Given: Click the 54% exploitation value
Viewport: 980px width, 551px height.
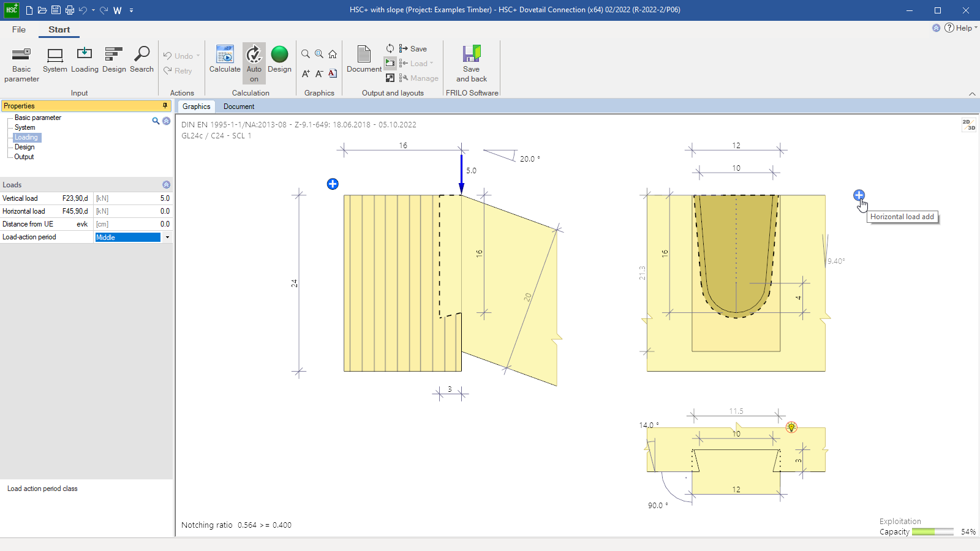Looking at the screenshot, I should click(968, 532).
